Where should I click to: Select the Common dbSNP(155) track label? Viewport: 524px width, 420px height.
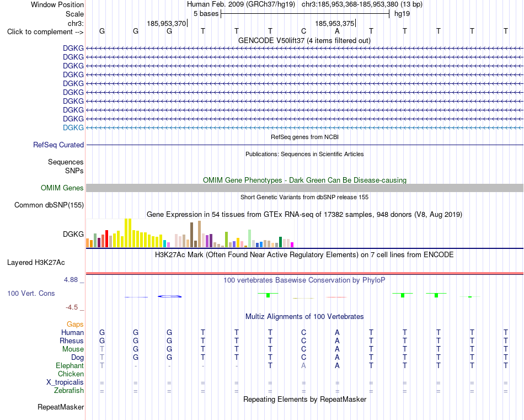tap(49, 205)
